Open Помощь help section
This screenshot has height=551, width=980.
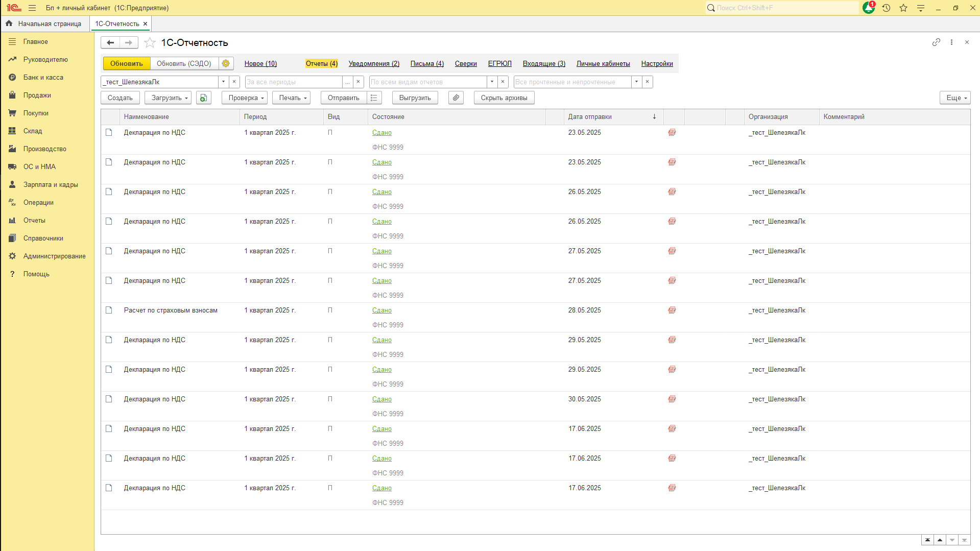pos(47,274)
